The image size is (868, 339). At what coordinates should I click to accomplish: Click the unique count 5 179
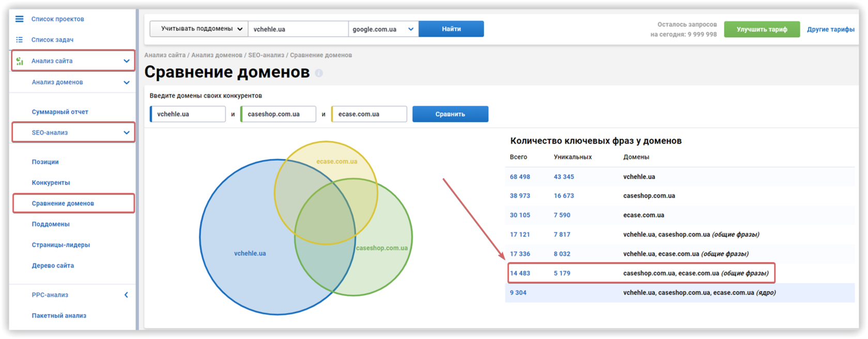coord(562,273)
